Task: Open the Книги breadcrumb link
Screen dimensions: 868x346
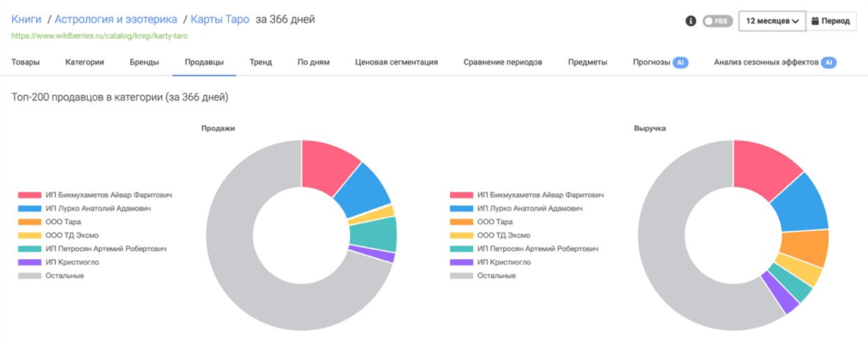Action: (26, 19)
